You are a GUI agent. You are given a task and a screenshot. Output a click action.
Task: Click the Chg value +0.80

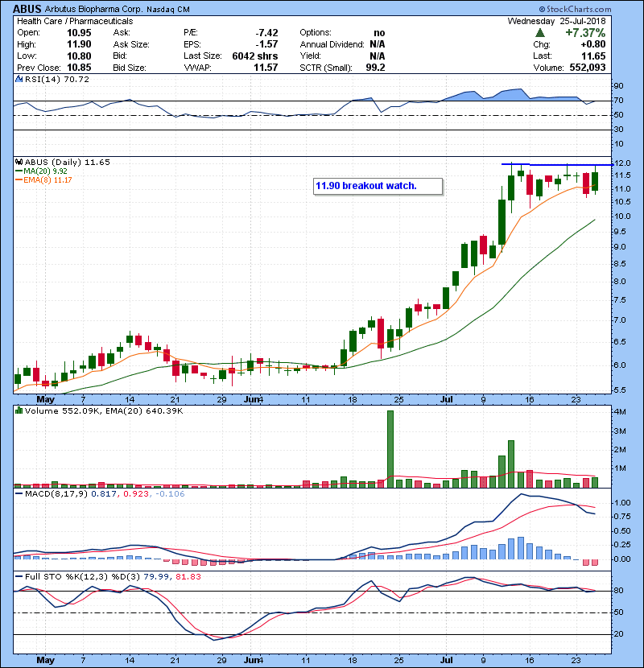(x=592, y=44)
